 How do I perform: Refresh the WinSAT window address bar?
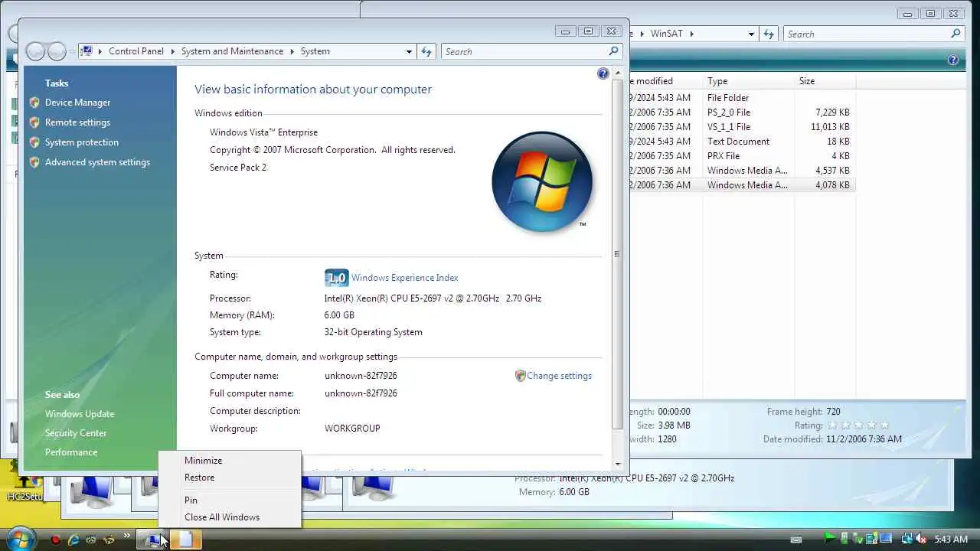tap(769, 34)
